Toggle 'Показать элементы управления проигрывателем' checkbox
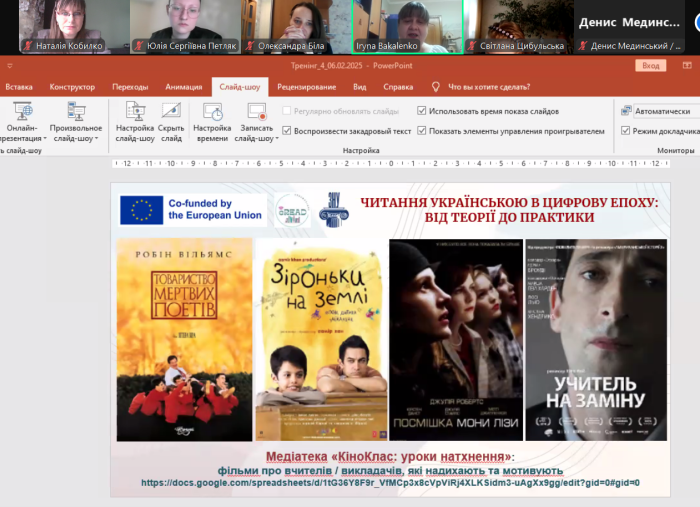The width and height of the screenshot is (700, 507). point(422,131)
